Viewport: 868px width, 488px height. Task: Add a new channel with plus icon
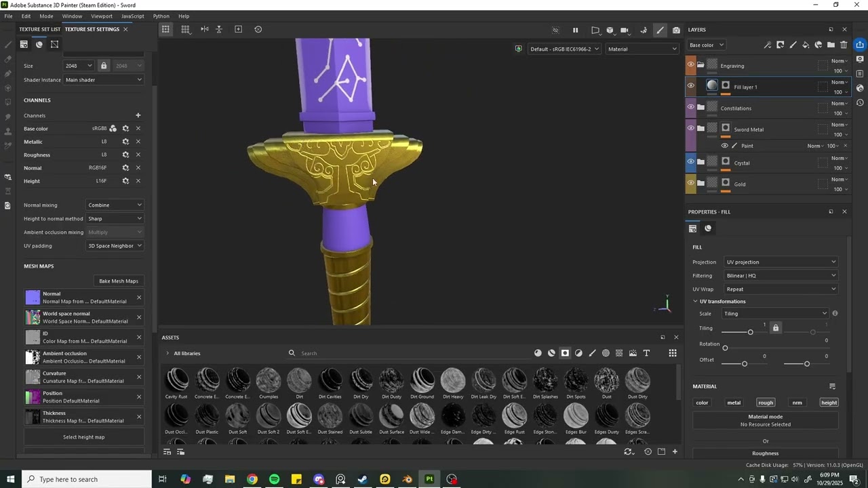pos(138,115)
